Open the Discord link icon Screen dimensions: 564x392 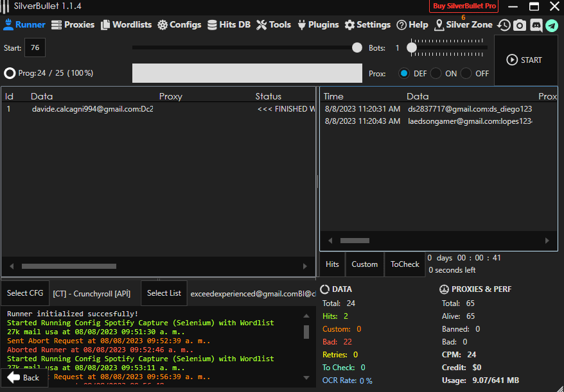(536, 25)
